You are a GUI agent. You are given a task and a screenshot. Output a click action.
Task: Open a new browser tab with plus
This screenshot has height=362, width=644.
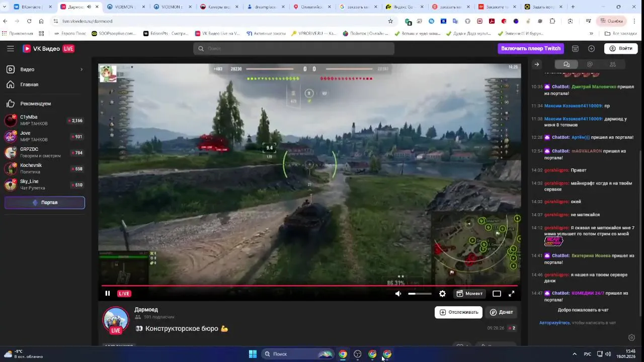click(x=573, y=7)
